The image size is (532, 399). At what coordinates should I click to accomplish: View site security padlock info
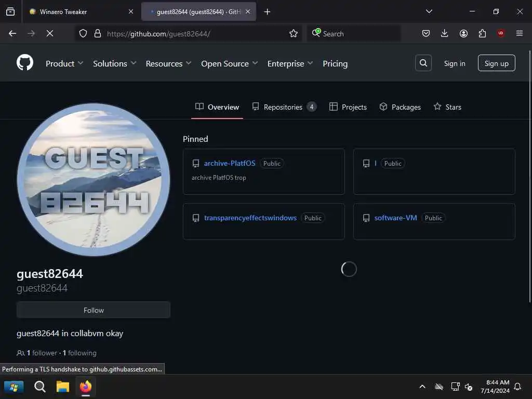tap(98, 33)
